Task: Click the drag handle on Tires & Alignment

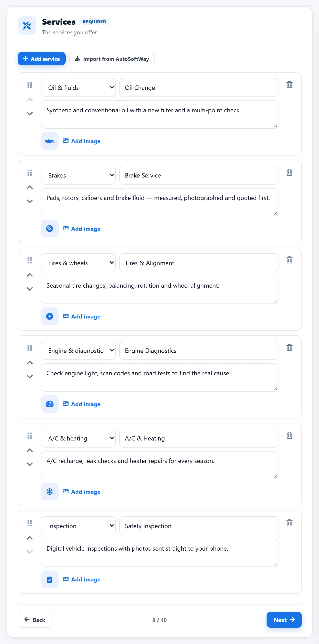Action: click(30, 260)
